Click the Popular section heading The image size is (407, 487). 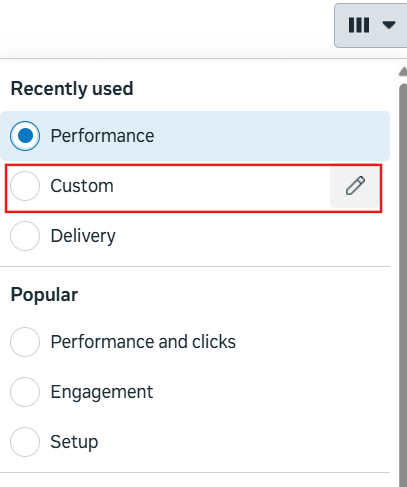pos(44,295)
